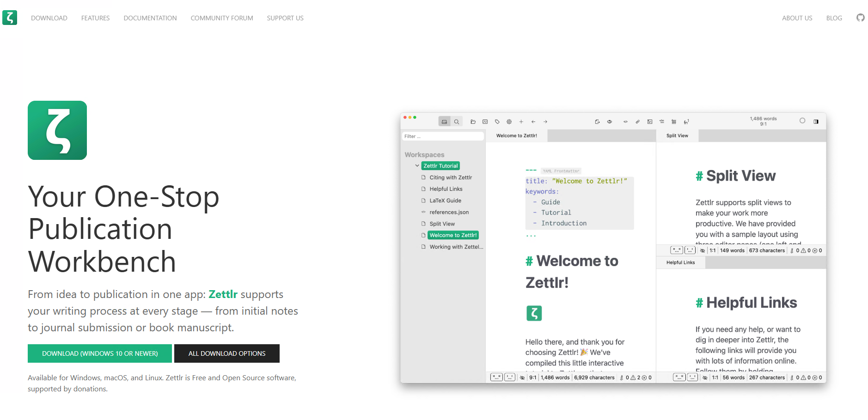Click warning triangle count in left status bar
This screenshot has height=420, width=868.
636,377
